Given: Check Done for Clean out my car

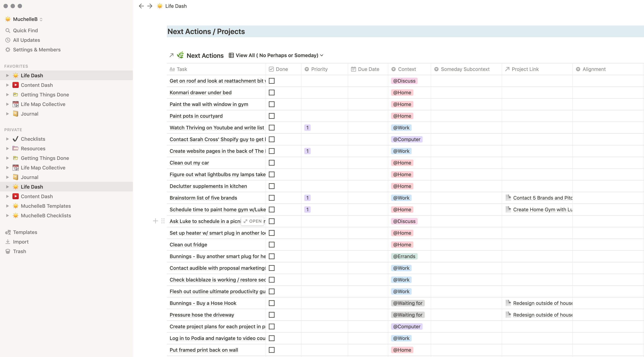Looking at the screenshot, I should click(x=272, y=163).
